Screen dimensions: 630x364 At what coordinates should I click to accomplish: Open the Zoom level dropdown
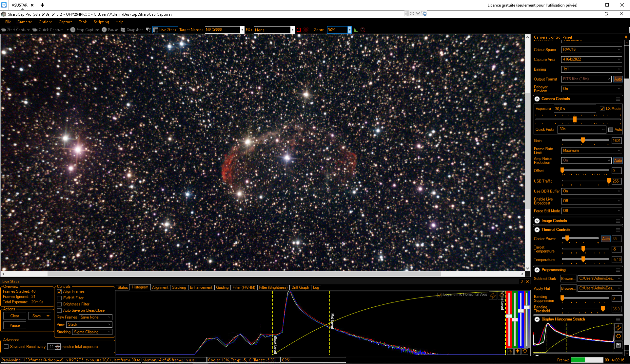pyautogui.click(x=349, y=30)
